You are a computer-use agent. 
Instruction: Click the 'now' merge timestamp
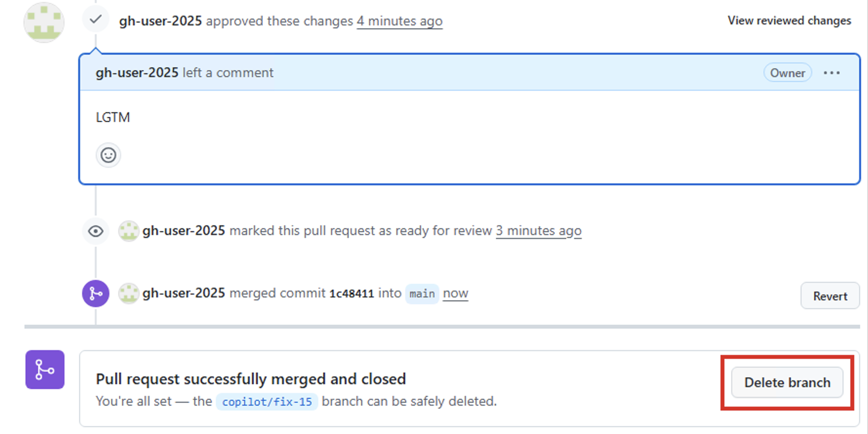[x=455, y=293]
